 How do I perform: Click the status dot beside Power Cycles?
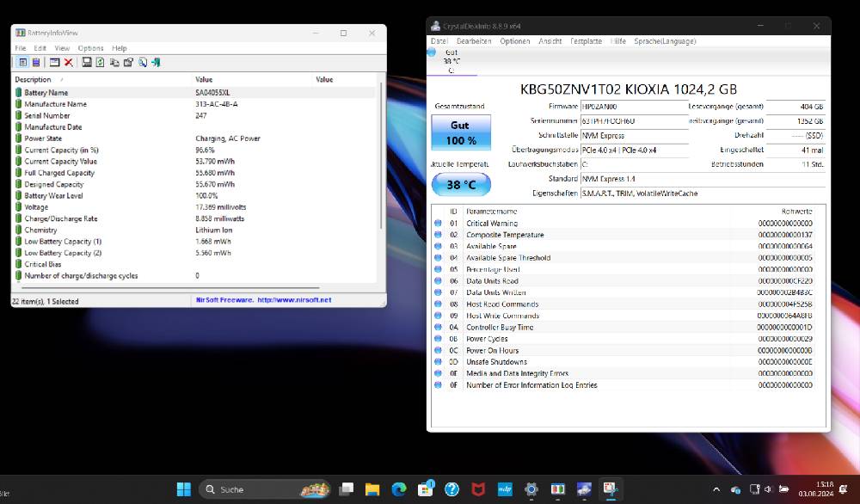tap(438, 339)
